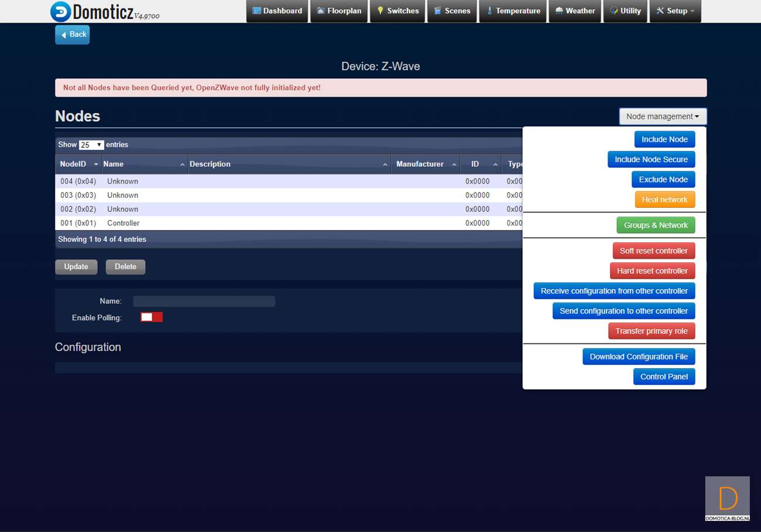Choose Include Node Secure
This screenshot has width=761, height=532.
point(651,159)
